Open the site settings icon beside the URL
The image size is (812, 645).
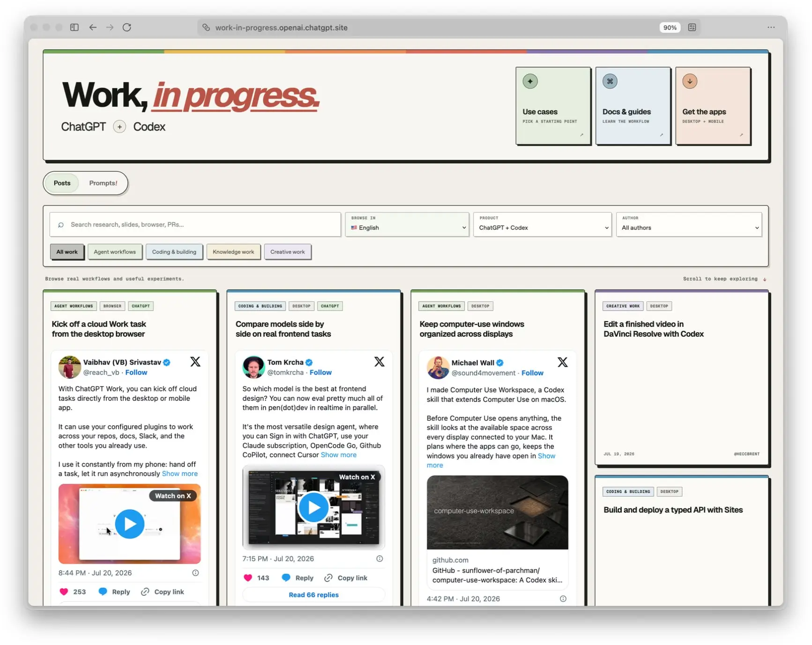[x=206, y=27]
